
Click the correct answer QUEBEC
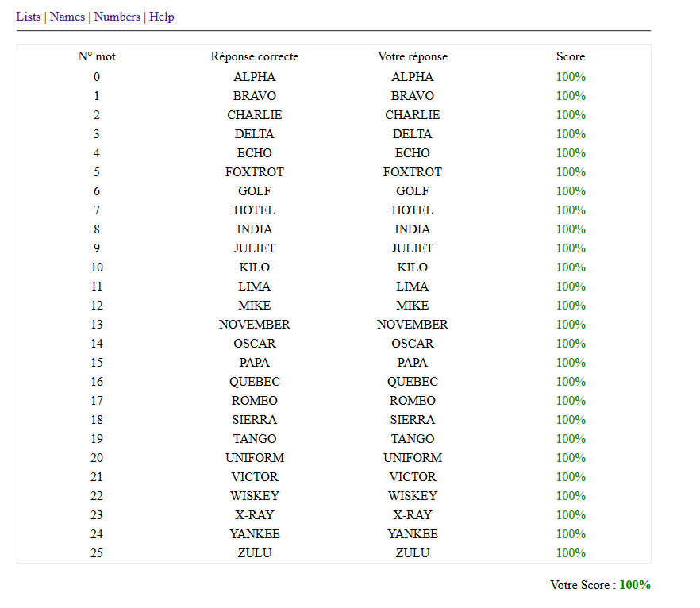coord(255,381)
